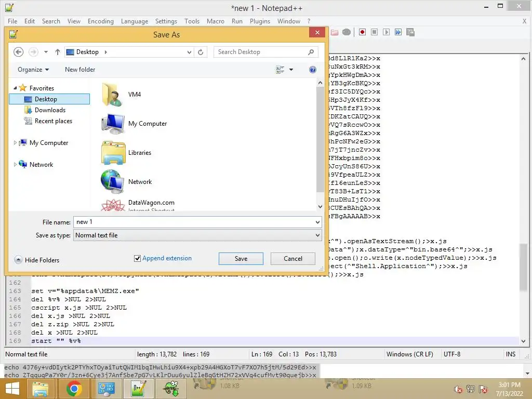The width and height of the screenshot is (532, 399).
Task: Switch to Notepad++ taskbar icon
Action: [x=139, y=389]
